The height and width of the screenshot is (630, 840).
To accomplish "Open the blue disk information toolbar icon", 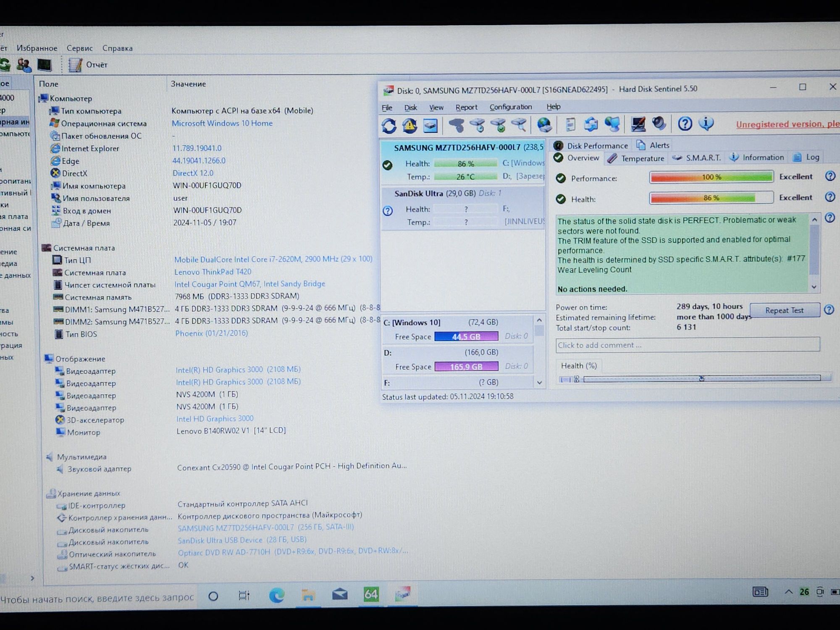I will 430,126.
